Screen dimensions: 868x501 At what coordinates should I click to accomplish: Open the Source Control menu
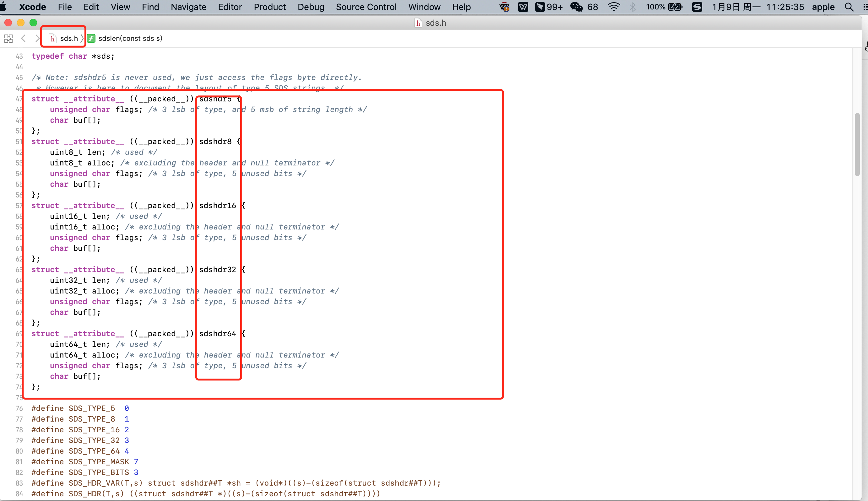click(x=366, y=7)
